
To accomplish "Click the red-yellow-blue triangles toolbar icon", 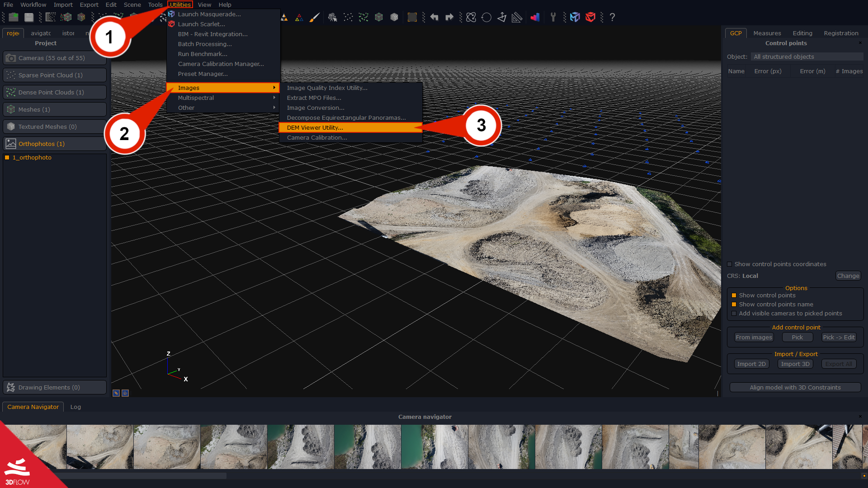I will 299,17.
